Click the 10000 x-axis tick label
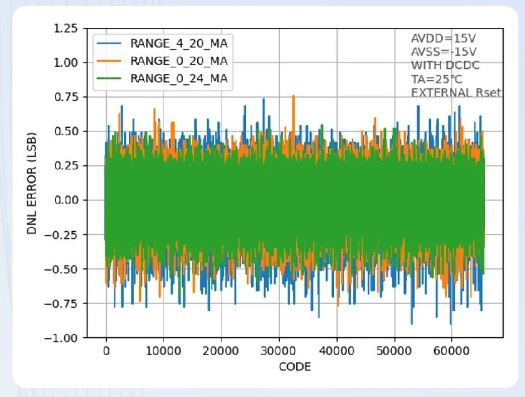The width and height of the screenshot is (525, 397). 163,351
